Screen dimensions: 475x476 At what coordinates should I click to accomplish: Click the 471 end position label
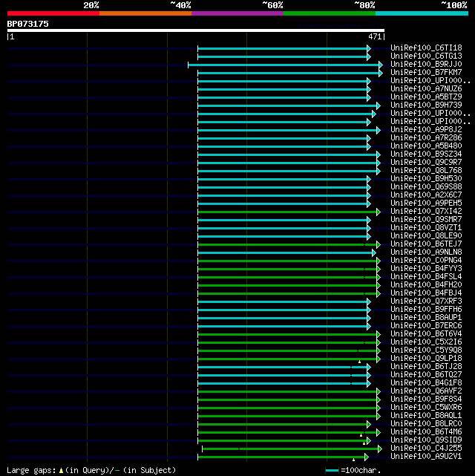pos(375,36)
